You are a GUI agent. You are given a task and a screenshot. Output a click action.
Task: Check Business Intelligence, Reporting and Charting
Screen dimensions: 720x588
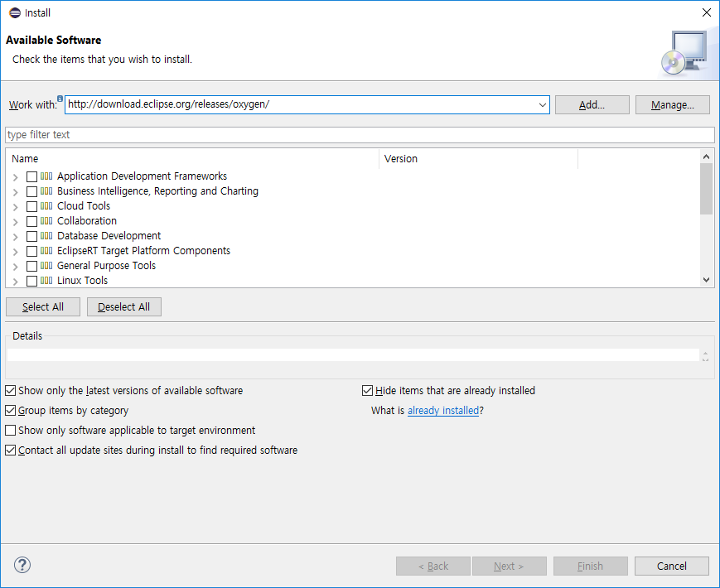coord(31,191)
